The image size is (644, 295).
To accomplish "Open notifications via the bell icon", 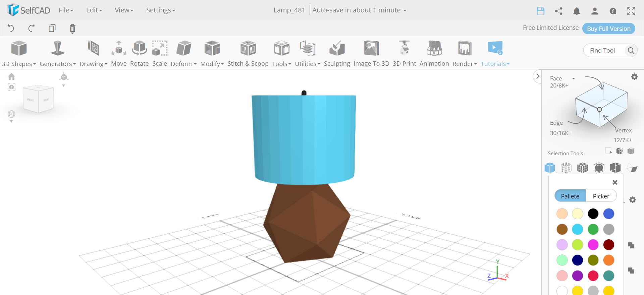I will pyautogui.click(x=577, y=11).
